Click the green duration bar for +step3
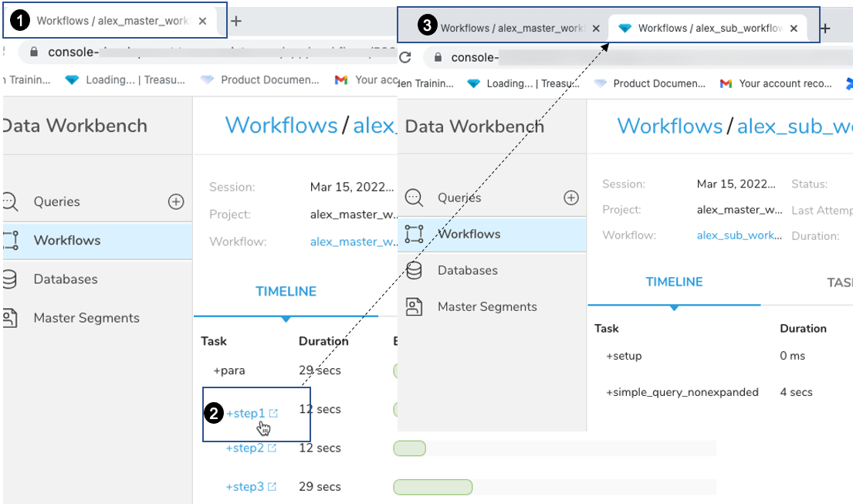 pos(432,487)
